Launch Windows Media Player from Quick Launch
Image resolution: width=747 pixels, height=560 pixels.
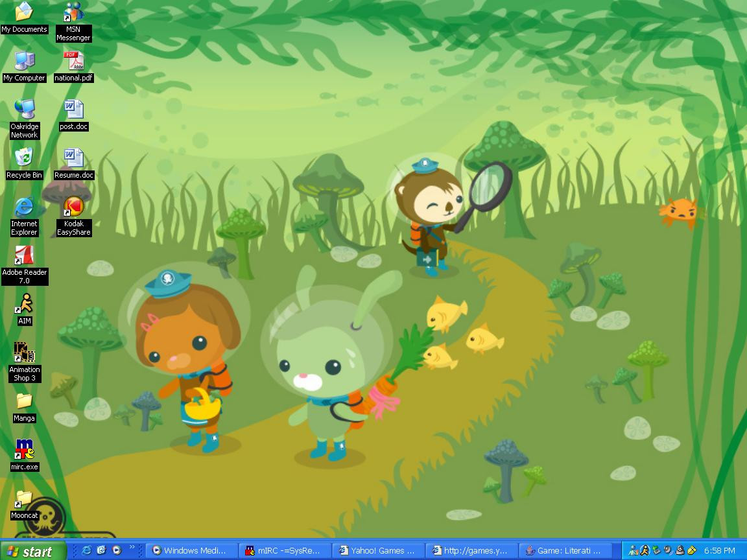coord(116,550)
